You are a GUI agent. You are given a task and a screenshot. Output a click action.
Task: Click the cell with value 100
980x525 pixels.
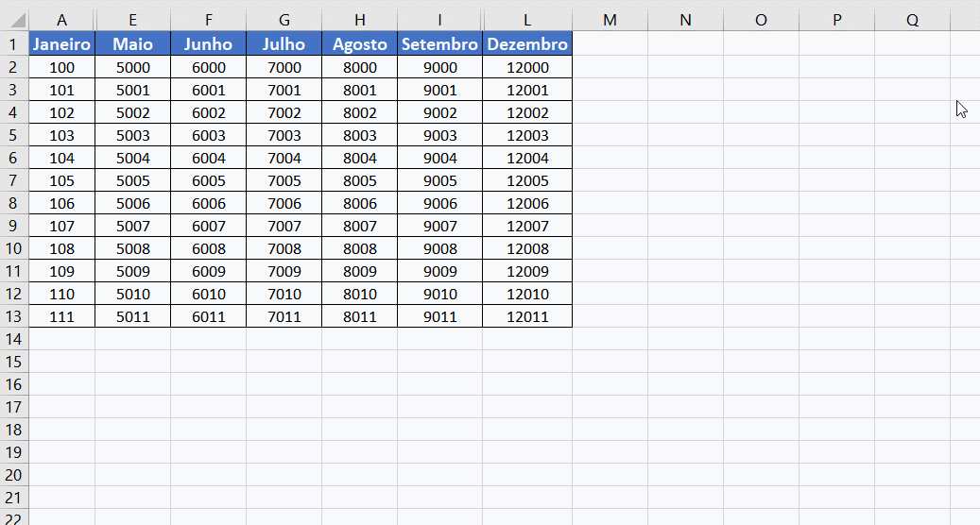[61, 67]
